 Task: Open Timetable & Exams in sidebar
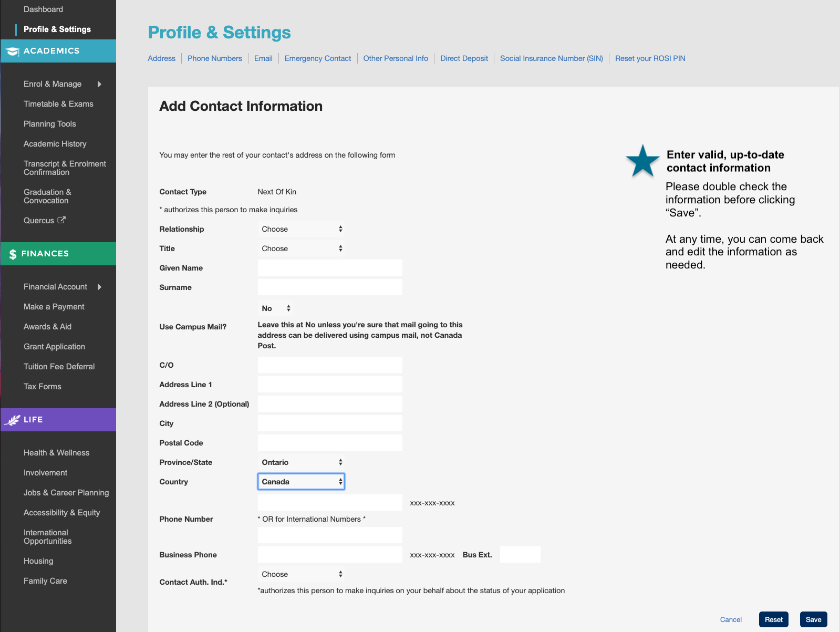point(58,104)
